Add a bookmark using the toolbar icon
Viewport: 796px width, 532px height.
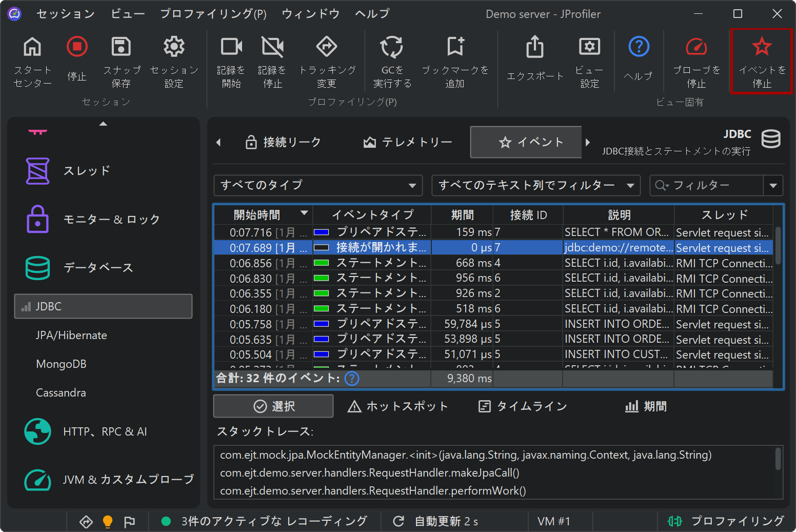pyautogui.click(x=455, y=47)
